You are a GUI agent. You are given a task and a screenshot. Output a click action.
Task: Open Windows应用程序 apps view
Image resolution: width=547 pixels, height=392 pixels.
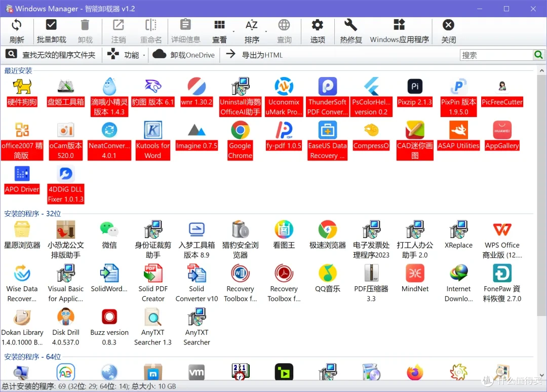[x=399, y=30]
